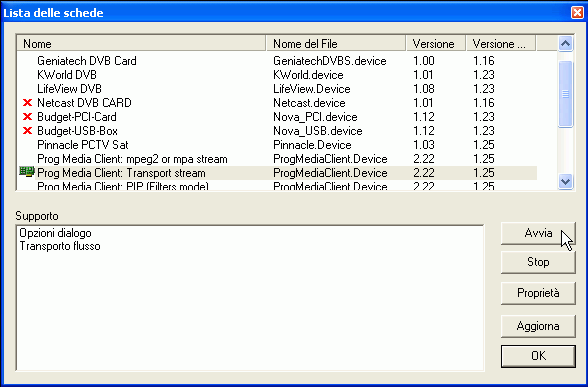This screenshot has width=588, height=387.
Task: Click version 1.08 in the LifeView row
Action: 424,89
